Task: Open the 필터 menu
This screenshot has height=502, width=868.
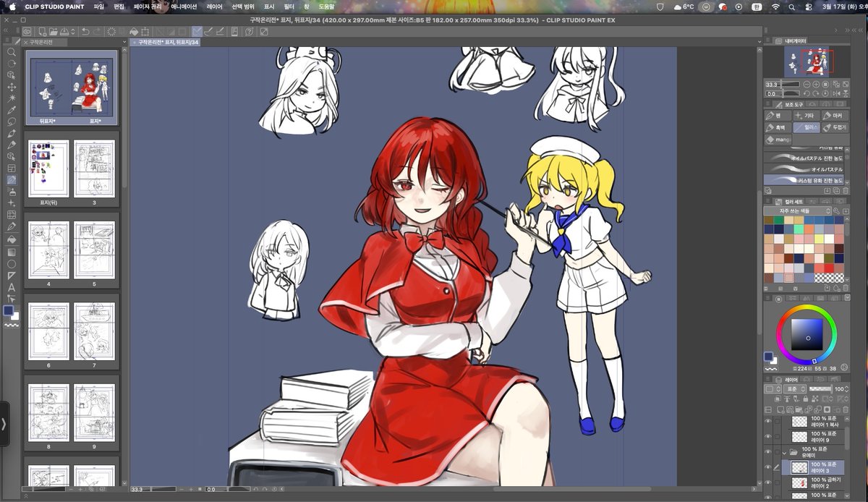Action: 289,7
